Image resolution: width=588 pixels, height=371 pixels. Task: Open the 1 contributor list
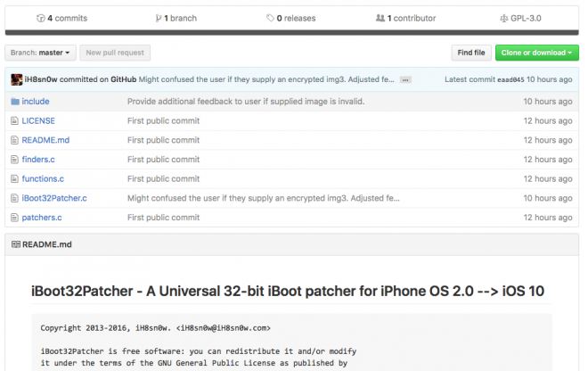[405, 18]
